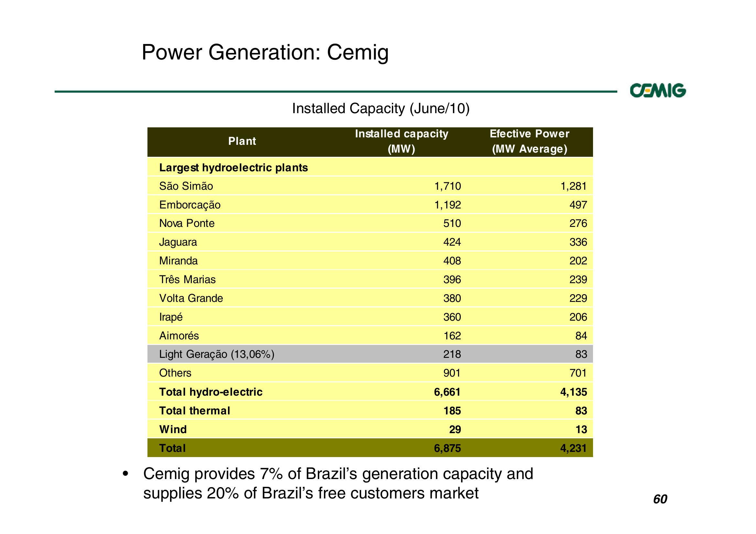This screenshot has height=534, width=756.
Task: Select Nova Ponte effective power 276
Action: (578, 224)
